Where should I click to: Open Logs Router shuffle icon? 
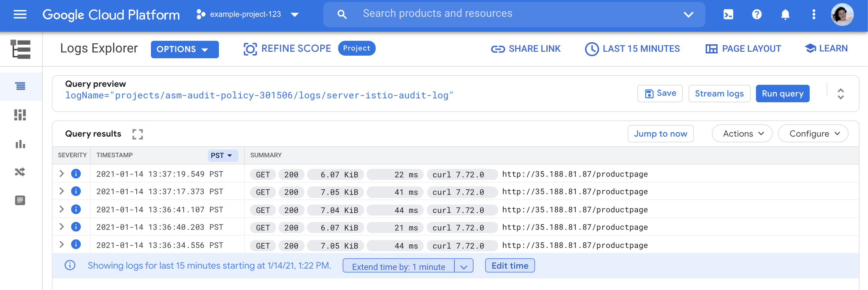(20, 172)
